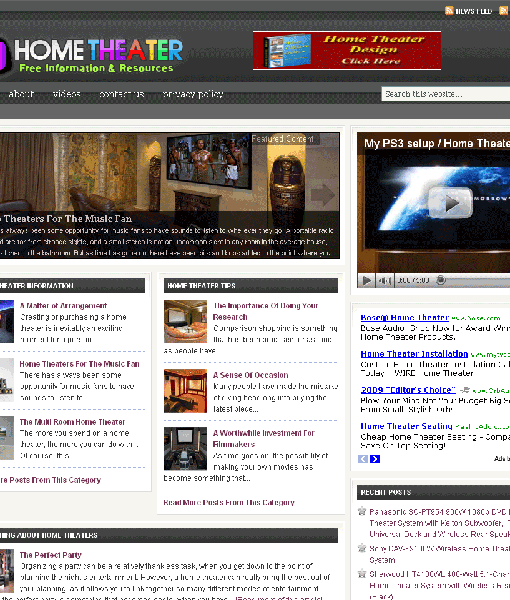This screenshot has width=510, height=600.
Task: Go to next featured content slide arrow
Action: pos(323,194)
